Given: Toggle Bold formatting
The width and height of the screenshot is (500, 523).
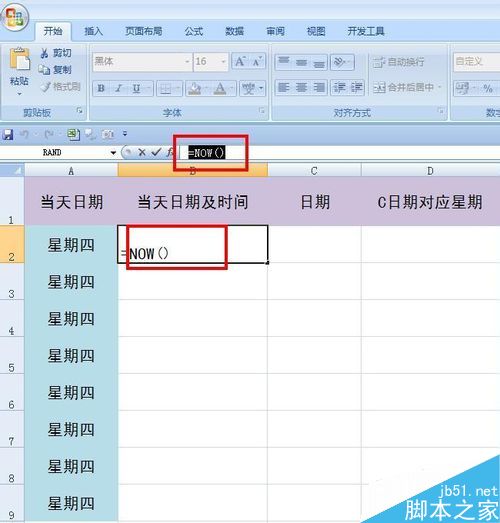Looking at the screenshot, I should [x=101, y=88].
